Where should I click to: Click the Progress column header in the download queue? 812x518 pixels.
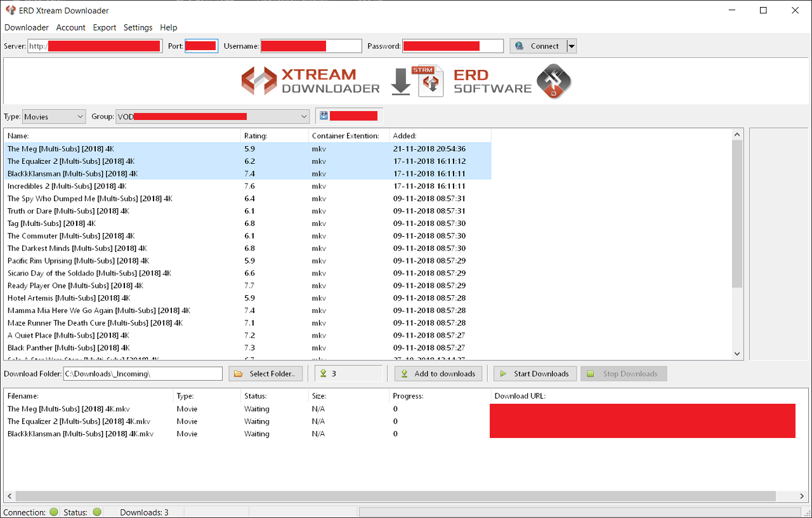[440, 396]
